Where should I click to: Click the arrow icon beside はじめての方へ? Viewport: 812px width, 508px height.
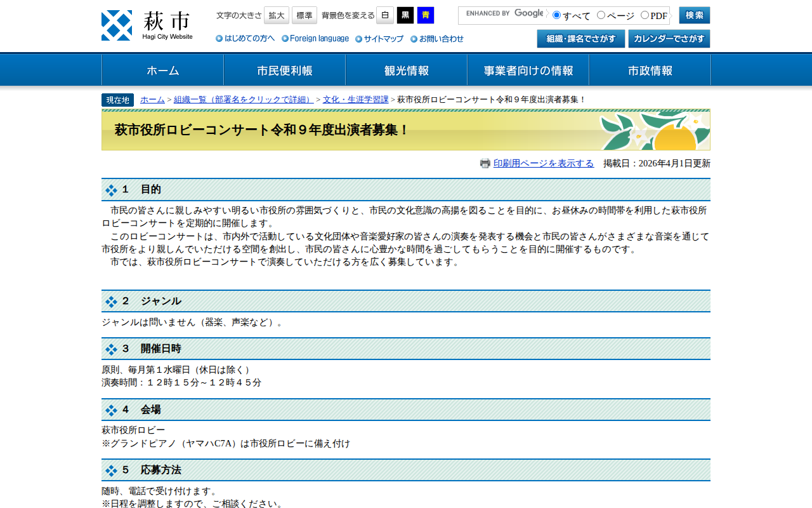[219, 38]
